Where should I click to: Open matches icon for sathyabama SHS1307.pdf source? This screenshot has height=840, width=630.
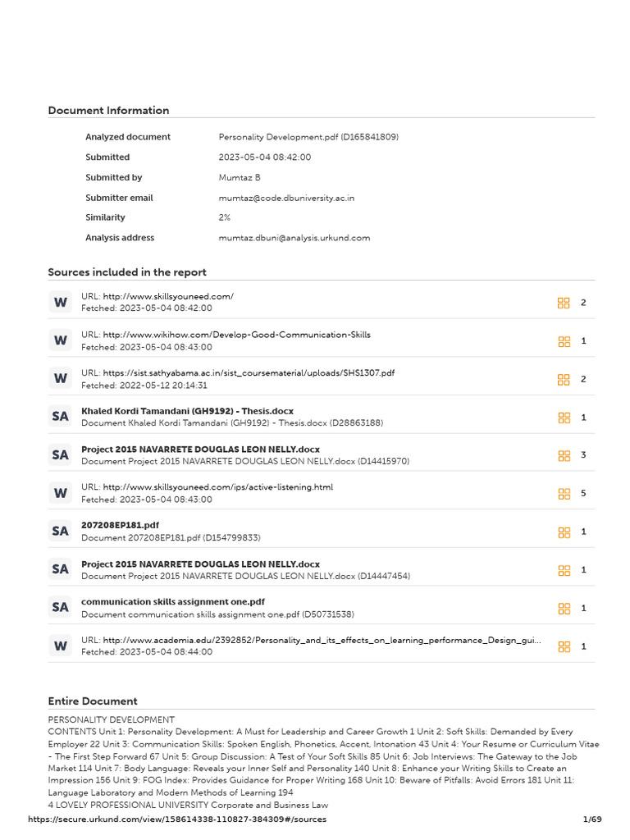coord(564,379)
